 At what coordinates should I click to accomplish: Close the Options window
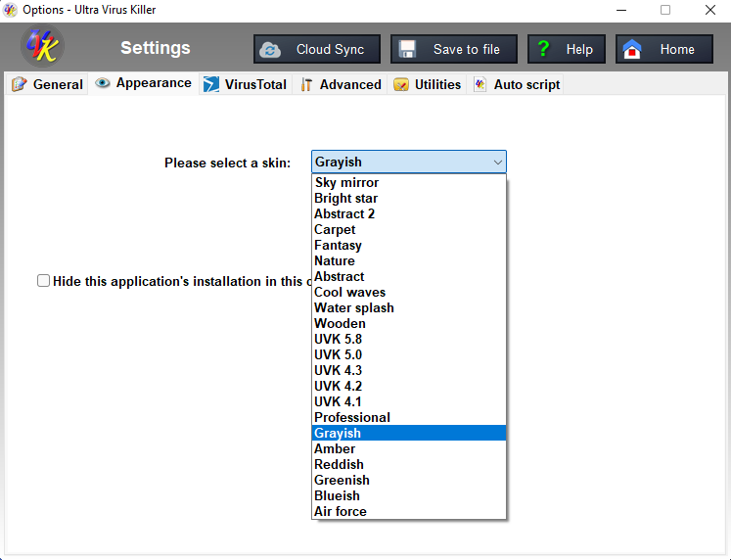coord(710,10)
